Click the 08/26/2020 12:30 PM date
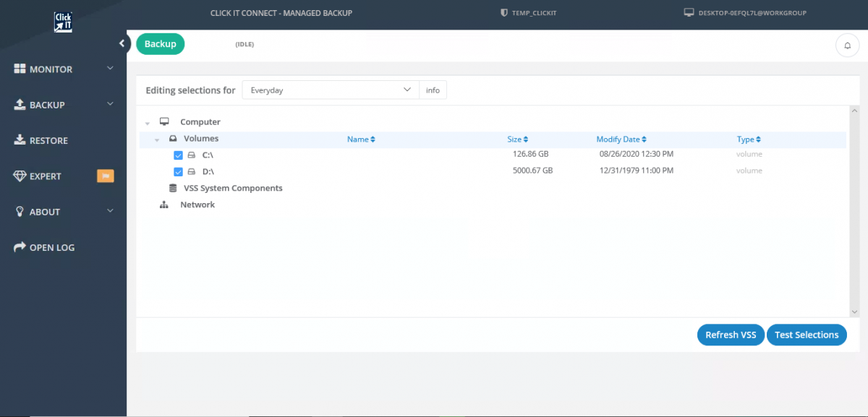The height and width of the screenshot is (417, 868). point(637,154)
